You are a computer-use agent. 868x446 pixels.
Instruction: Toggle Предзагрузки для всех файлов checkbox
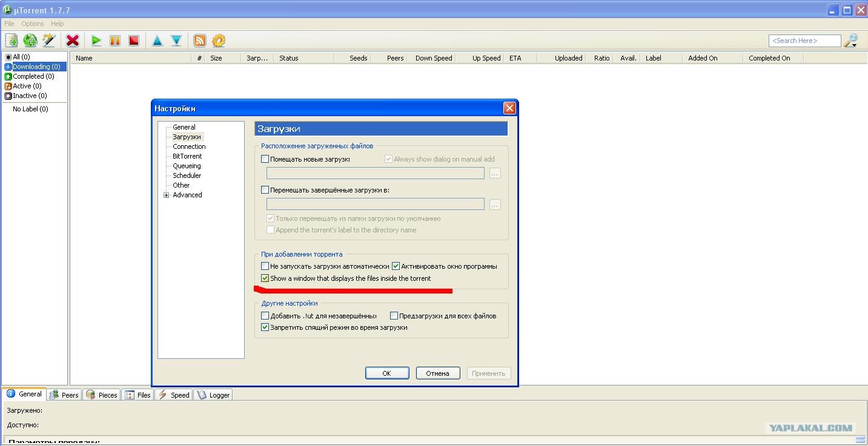tap(394, 316)
